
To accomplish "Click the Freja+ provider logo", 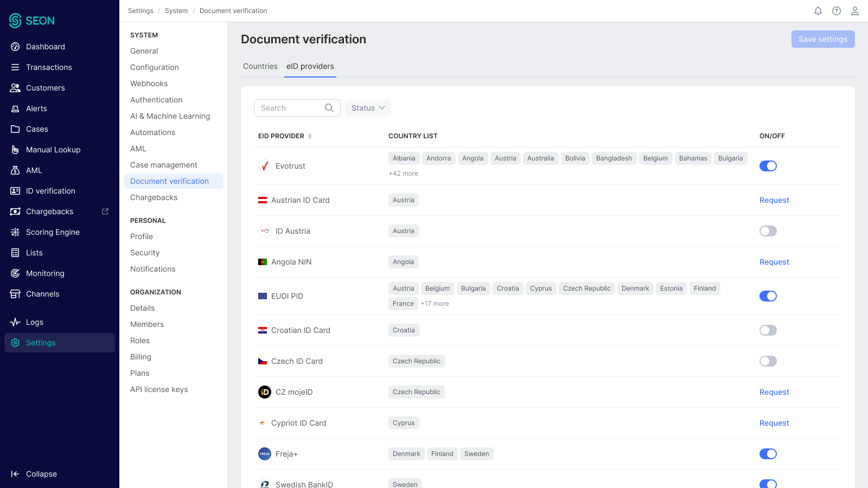I will pos(265,454).
